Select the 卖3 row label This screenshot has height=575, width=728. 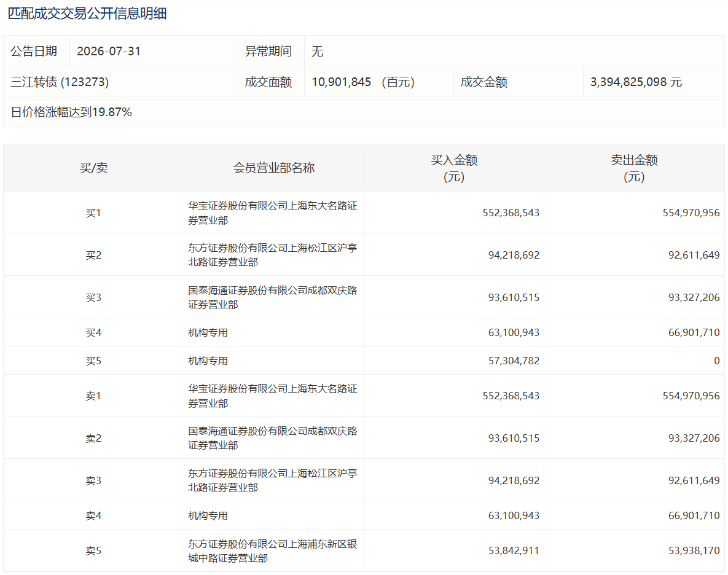click(x=93, y=480)
